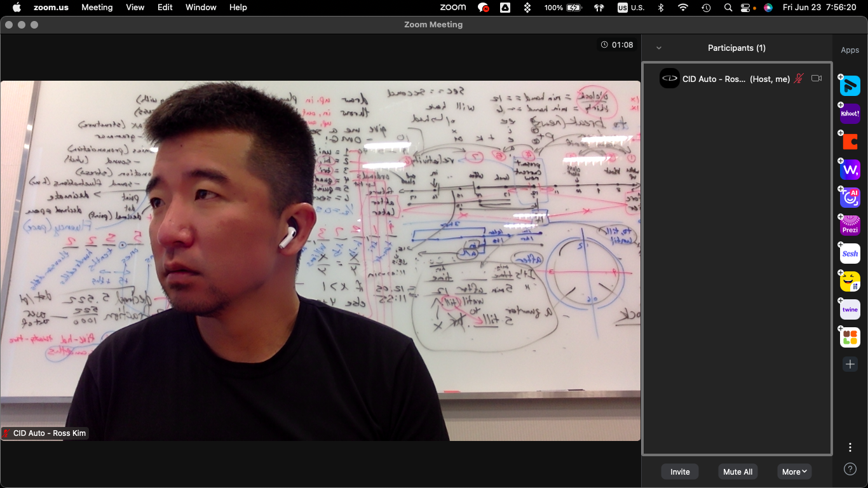
Task: Open the purple W app icon
Action: [850, 170]
